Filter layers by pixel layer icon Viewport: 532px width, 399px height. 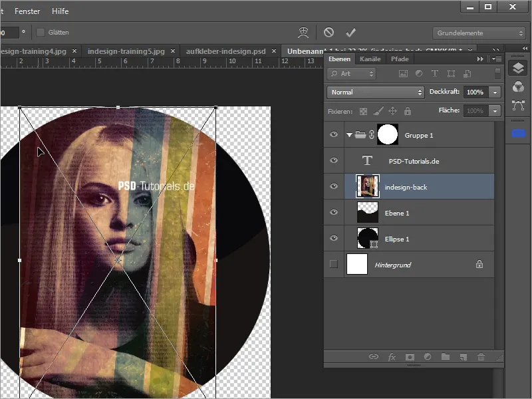pyautogui.click(x=403, y=74)
